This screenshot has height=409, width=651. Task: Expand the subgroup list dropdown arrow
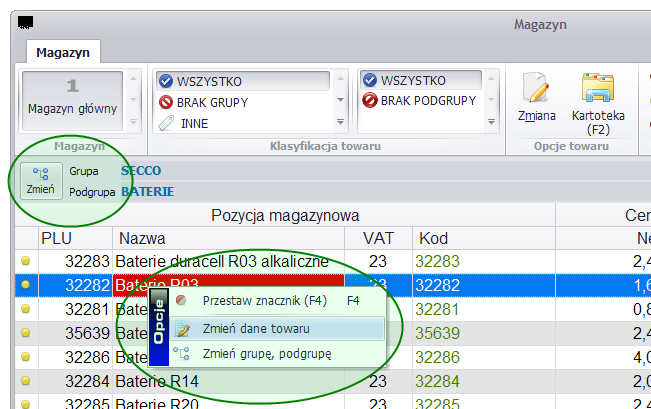[x=492, y=122]
